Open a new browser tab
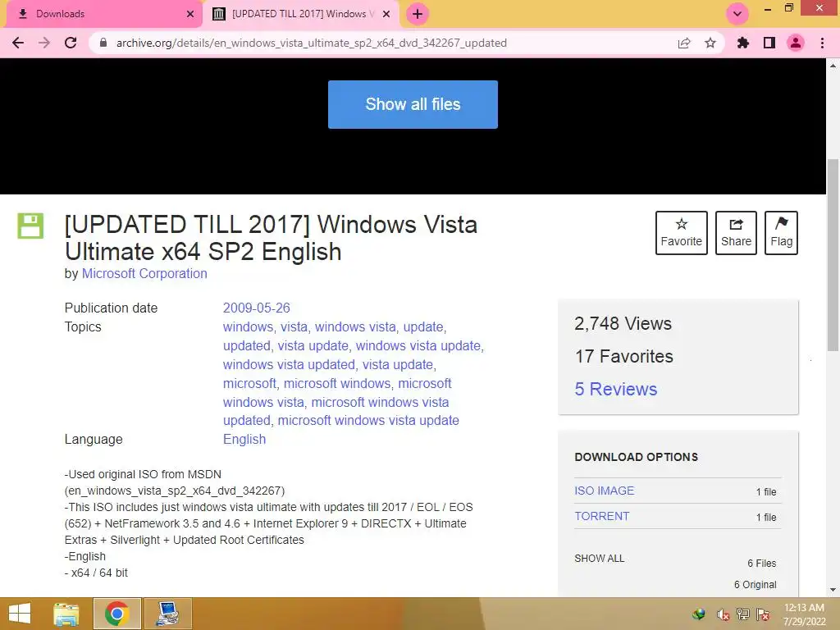Viewport: 840px width, 630px height. click(418, 14)
